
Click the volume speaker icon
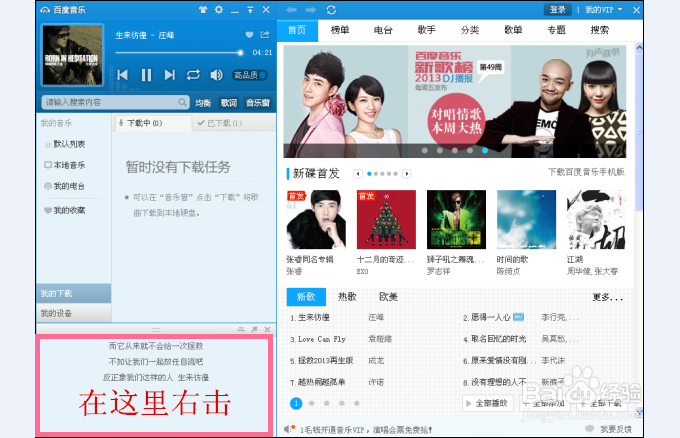tap(216, 75)
